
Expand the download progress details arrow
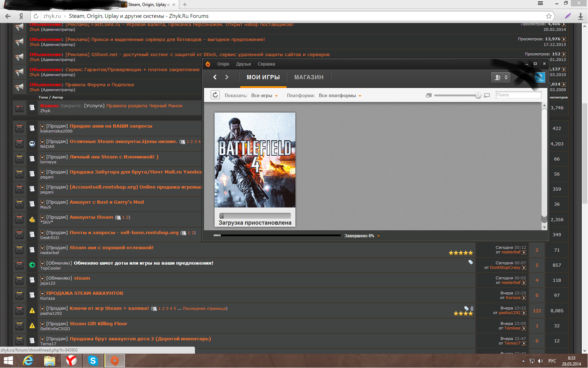coord(378,236)
